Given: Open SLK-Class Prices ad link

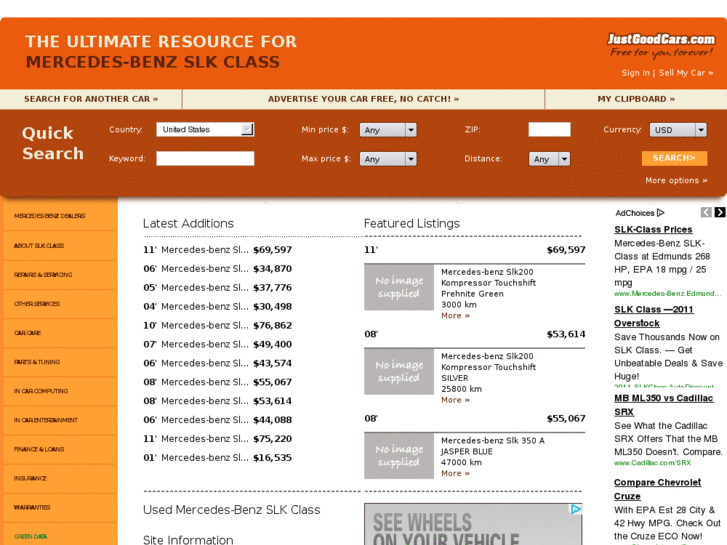Looking at the screenshot, I should [x=653, y=230].
